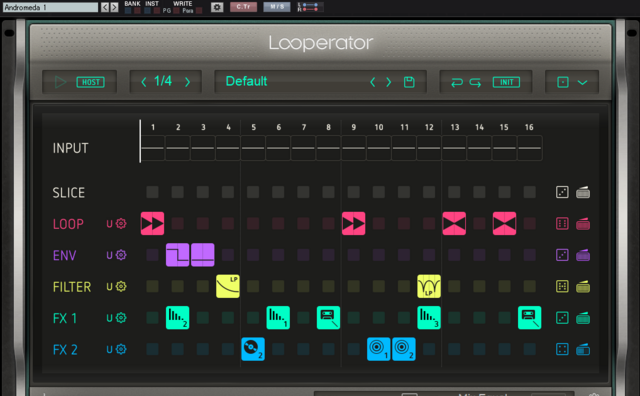The width and height of the screenshot is (640, 396).
Task: Go to the previous 1/4 step length
Action: 144,82
